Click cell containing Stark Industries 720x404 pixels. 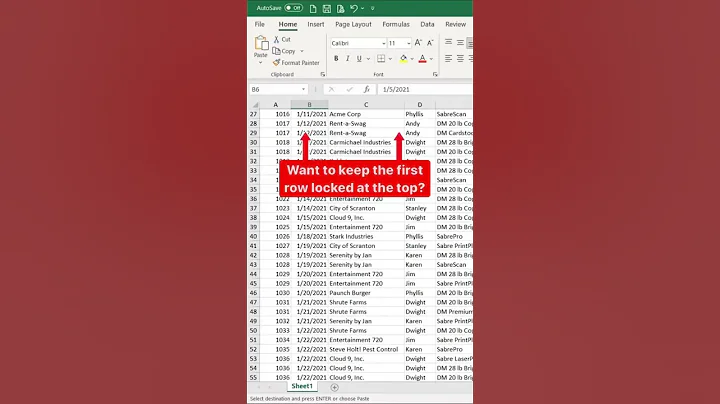pyautogui.click(x=366, y=236)
